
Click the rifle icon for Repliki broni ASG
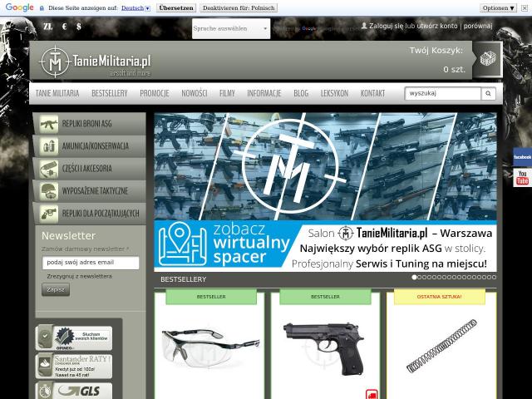49,124
